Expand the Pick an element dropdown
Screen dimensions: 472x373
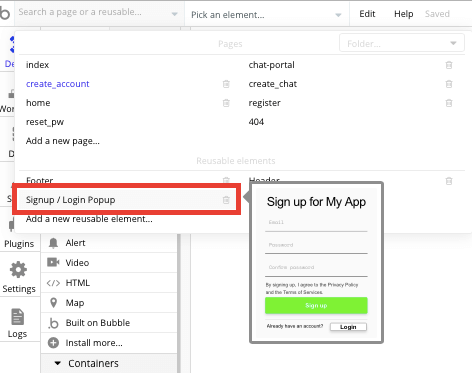(267, 15)
